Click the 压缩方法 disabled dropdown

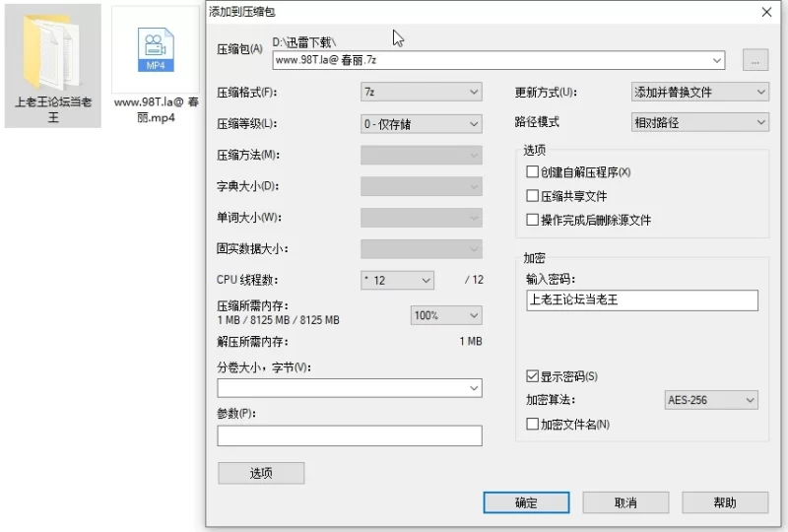[x=422, y=155]
